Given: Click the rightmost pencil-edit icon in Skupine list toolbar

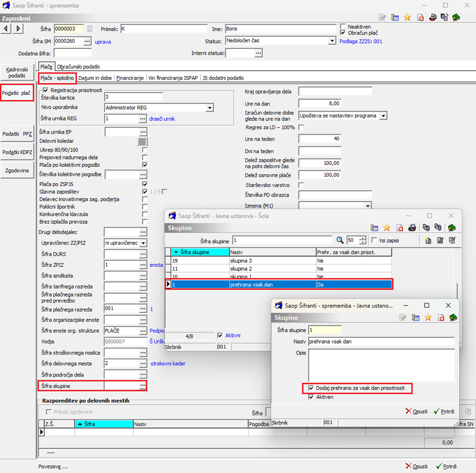Looking at the screenshot, I should pyautogui.click(x=453, y=240).
